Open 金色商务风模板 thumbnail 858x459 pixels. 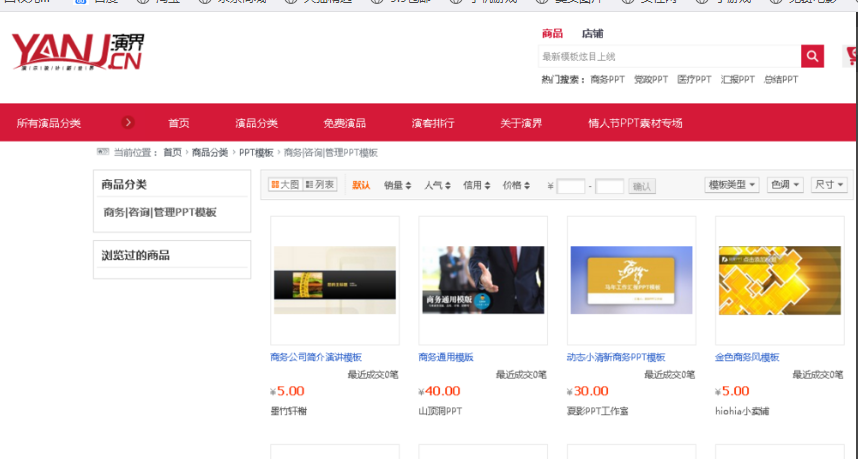tap(780, 280)
